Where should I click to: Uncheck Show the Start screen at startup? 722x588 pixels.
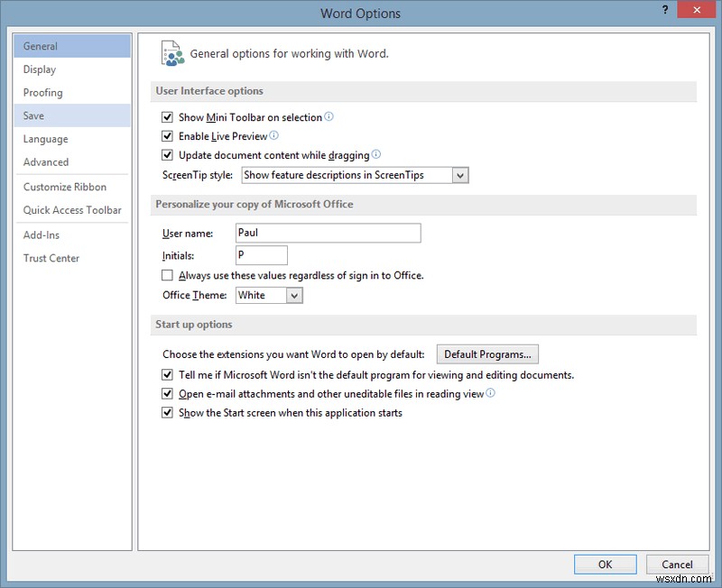(167, 413)
